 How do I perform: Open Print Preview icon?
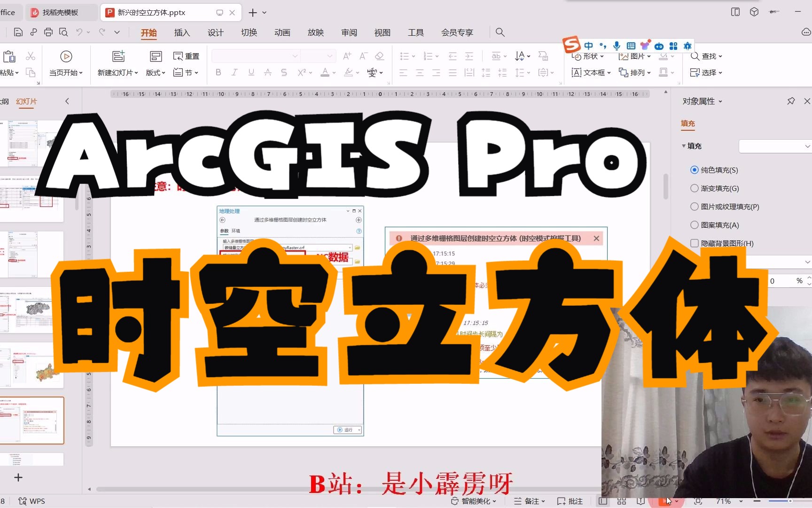(x=63, y=32)
